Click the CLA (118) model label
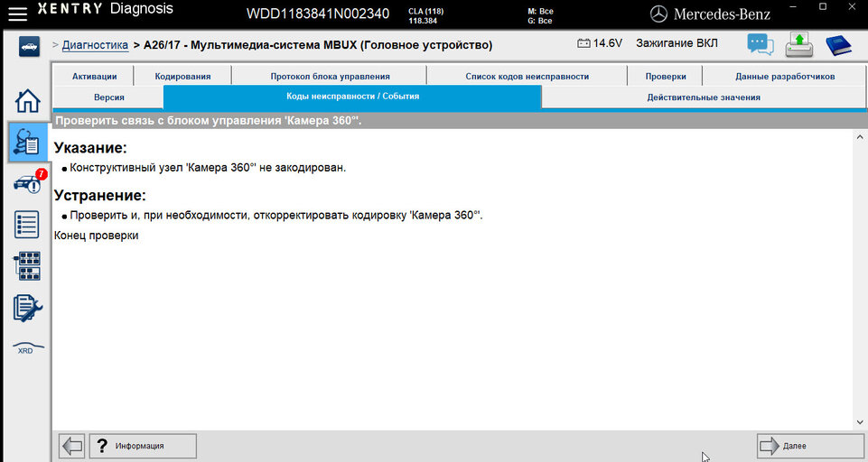868x462 pixels. (425, 11)
